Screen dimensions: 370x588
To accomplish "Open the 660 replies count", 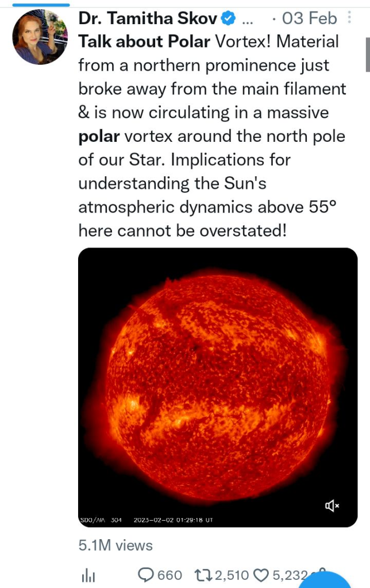I will 169,575.
